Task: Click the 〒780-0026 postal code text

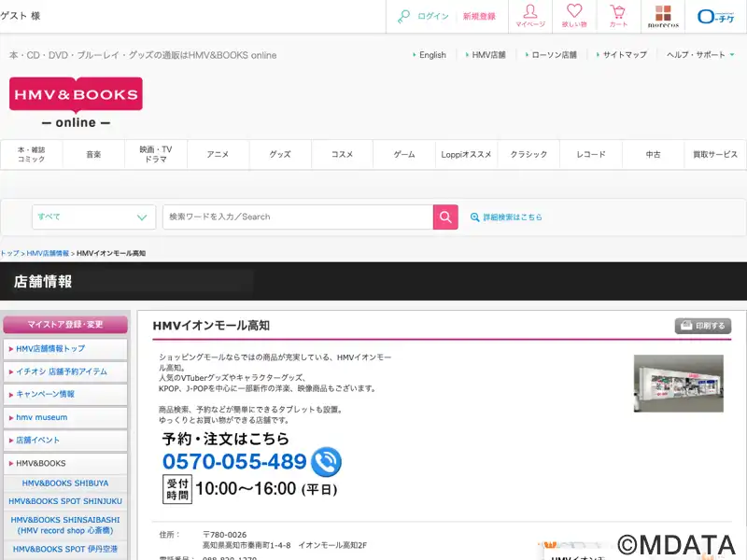Action: (224, 535)
